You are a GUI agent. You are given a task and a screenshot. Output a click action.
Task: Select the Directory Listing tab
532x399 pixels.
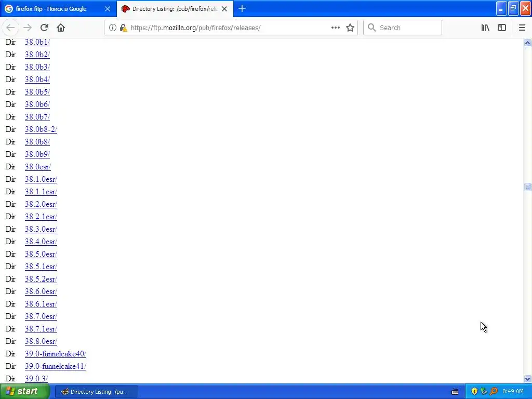click(175, 9)
